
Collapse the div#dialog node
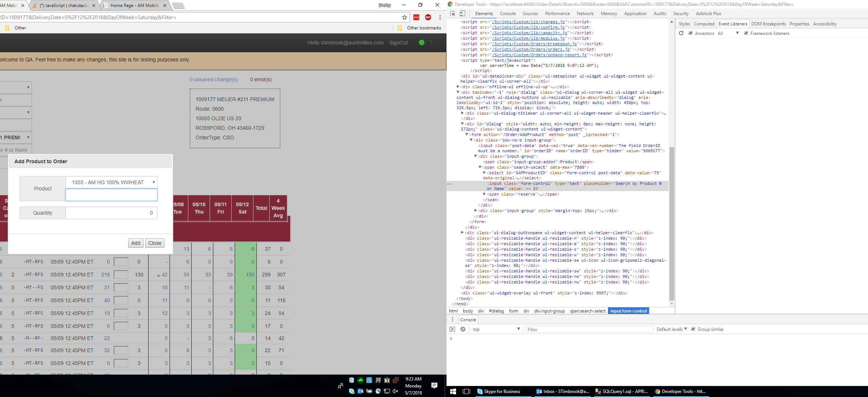(x=462, y=124)
